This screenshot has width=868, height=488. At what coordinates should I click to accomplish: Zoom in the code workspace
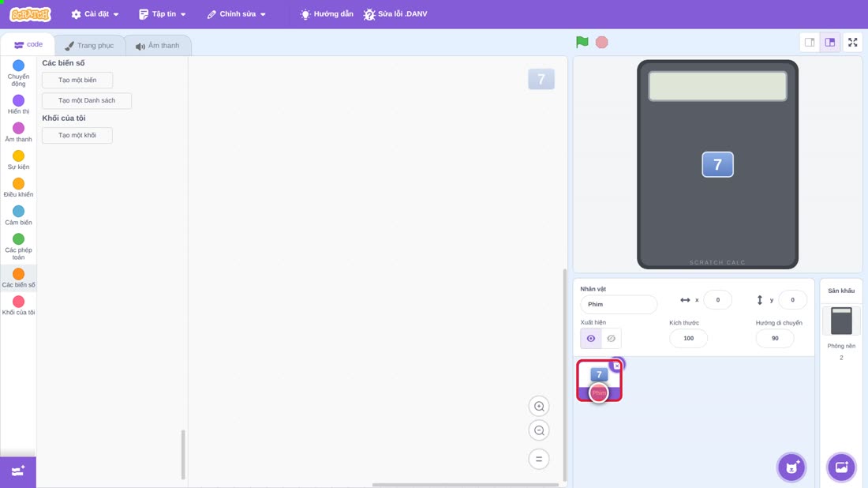coord(539,406)
